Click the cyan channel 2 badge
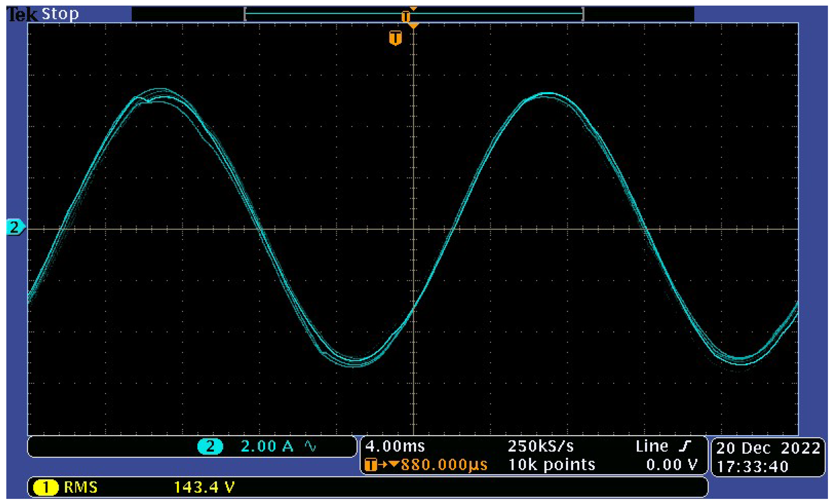Image resolution: width=834 pixels, height=504 pixels. click(210, 446)
